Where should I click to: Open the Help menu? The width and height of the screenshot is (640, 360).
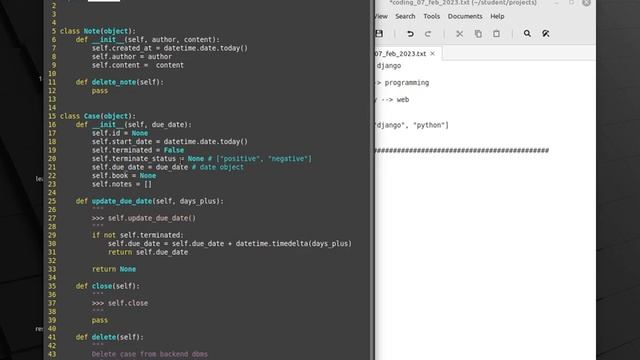pos(497,16)
